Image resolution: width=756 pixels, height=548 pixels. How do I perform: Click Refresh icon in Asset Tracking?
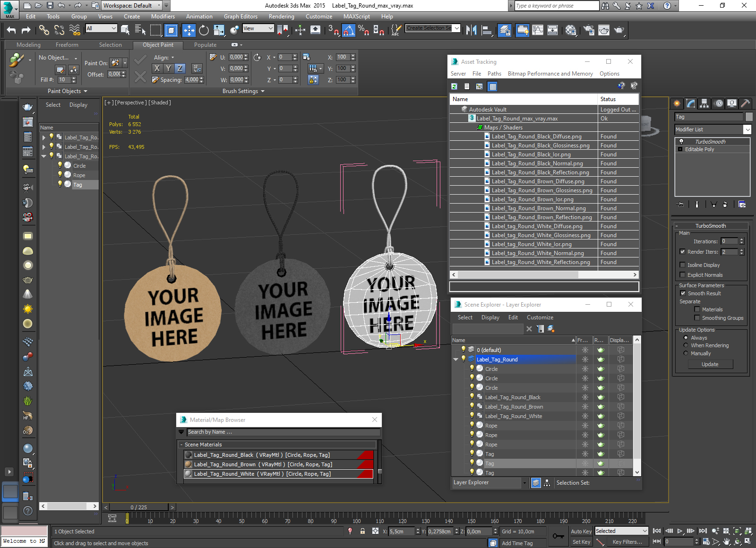click(454, 86)
